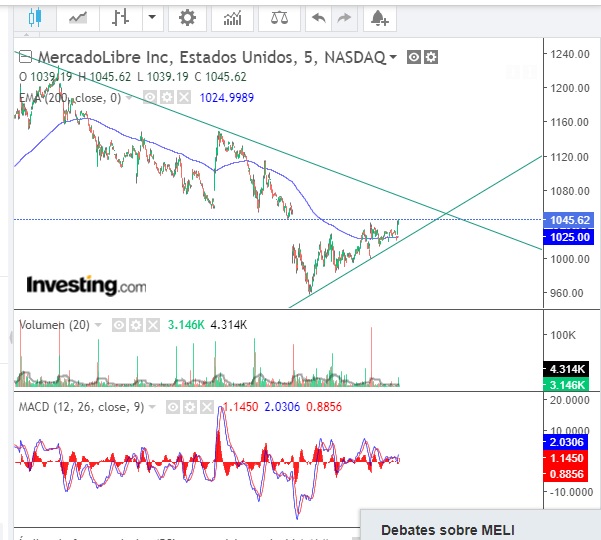Open Volumen indicator settings gear

pos(136,325)
